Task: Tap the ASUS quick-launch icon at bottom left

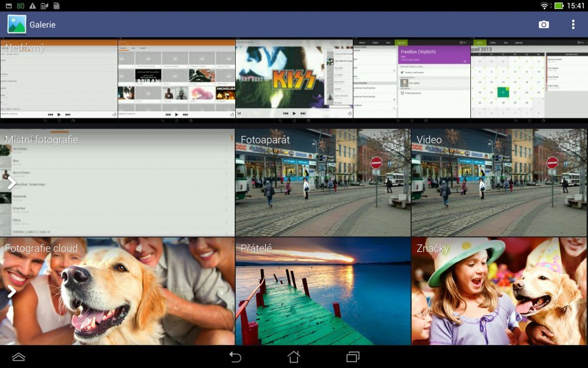Action: [18, 357]
